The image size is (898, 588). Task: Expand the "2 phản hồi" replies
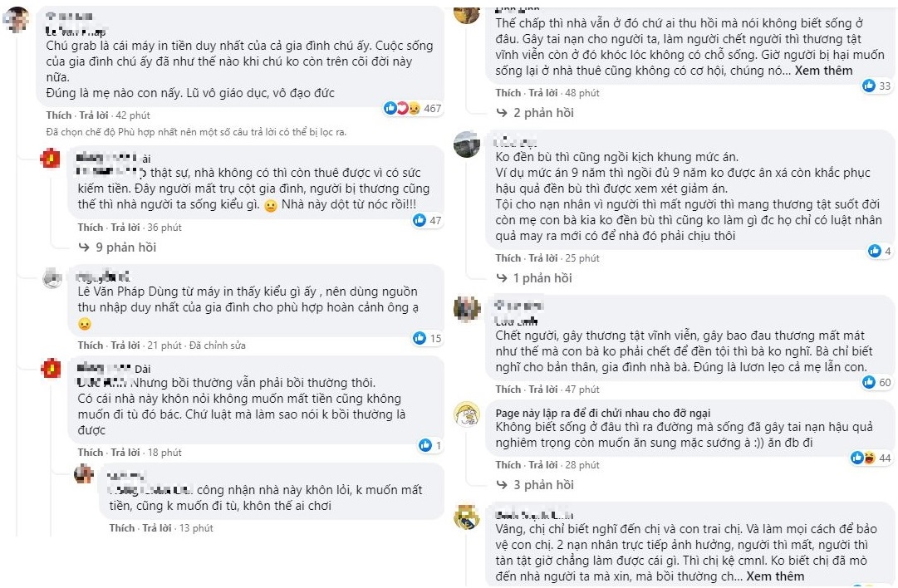[543, 113]
